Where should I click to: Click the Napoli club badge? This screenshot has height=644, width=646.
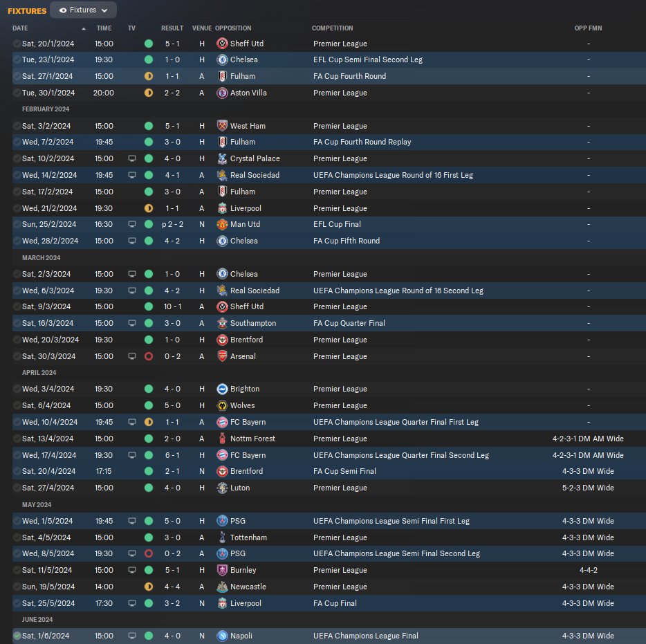[222, 636]
